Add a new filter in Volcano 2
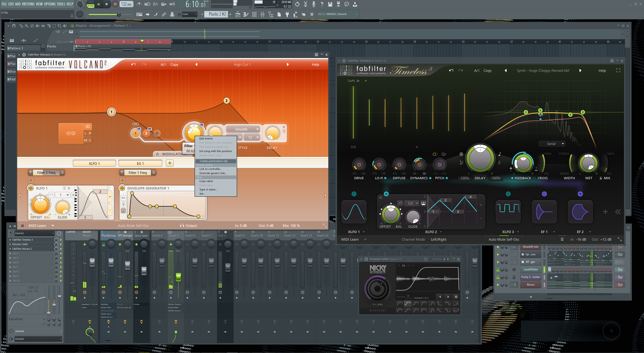The image size is (644, 353). point(157,133)
